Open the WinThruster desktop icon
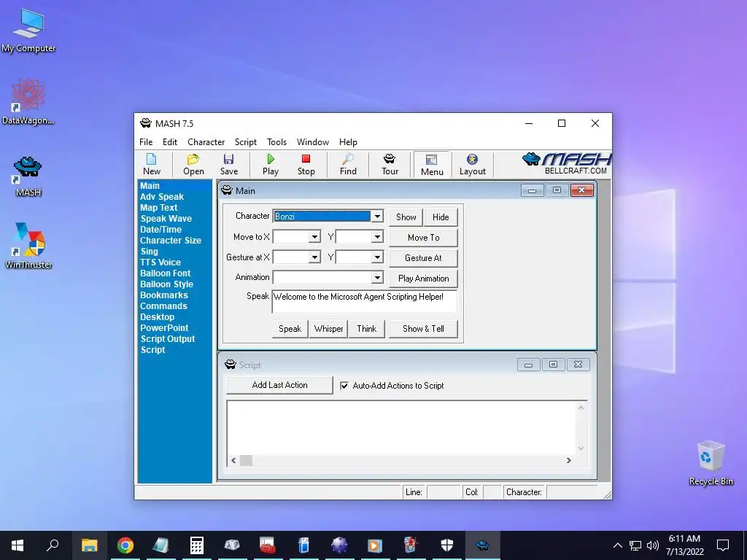This screenshot has width=747, height=560. tap(28, 245)
